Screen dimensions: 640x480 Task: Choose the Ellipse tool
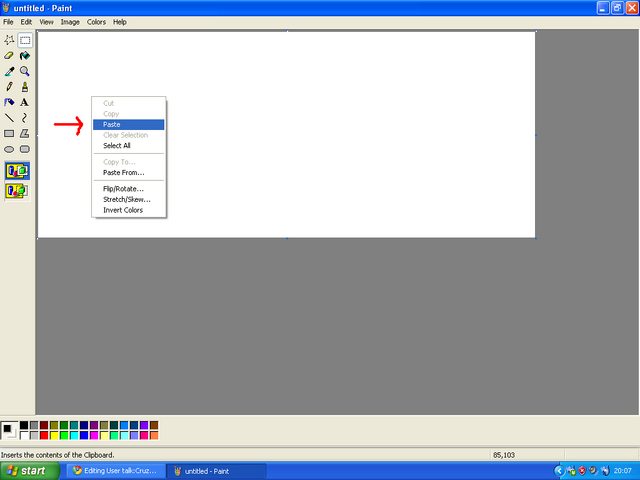click(9, 149)
